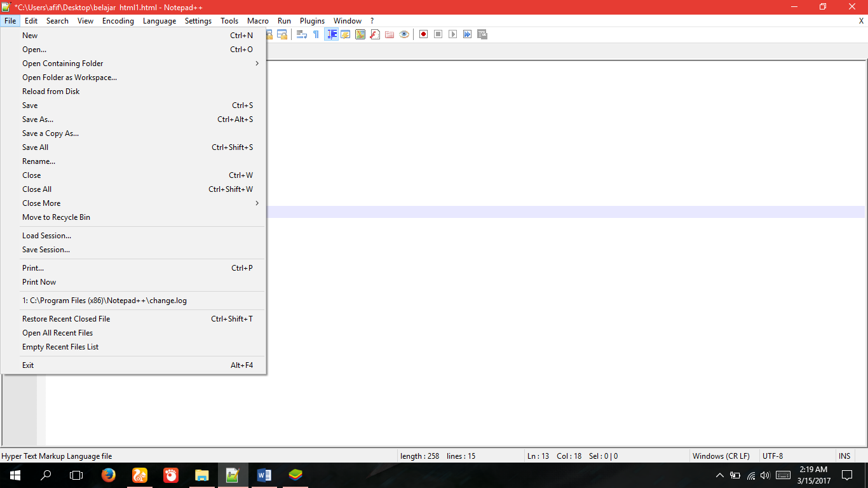Choose Save Session...
This screenshot has height=488, width=868.
pos(133,250)
